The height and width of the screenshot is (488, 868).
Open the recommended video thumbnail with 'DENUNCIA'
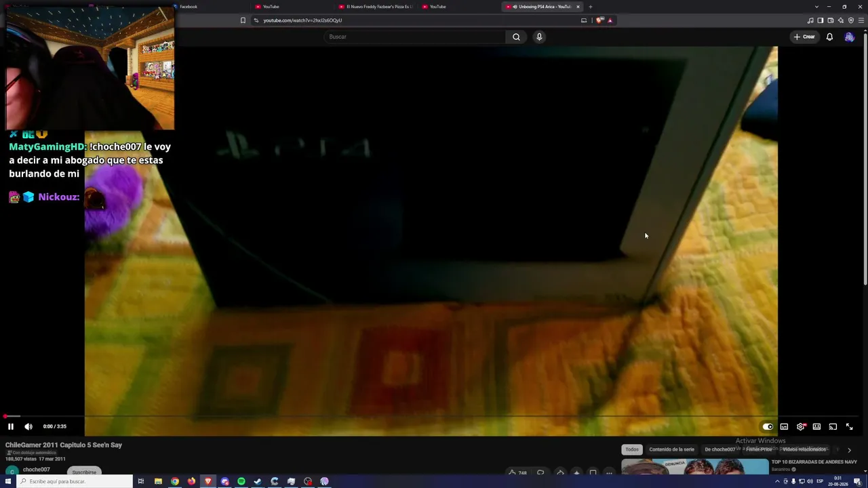tap(695, 467)
